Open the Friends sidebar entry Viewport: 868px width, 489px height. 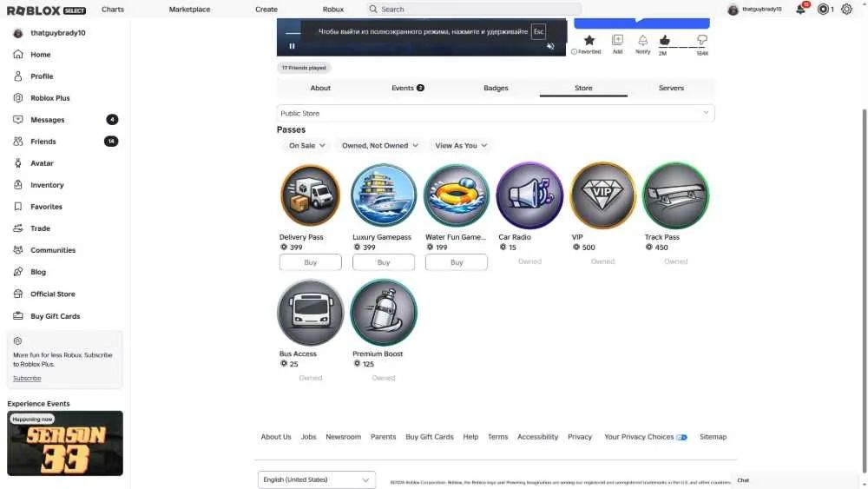point(43,142)
